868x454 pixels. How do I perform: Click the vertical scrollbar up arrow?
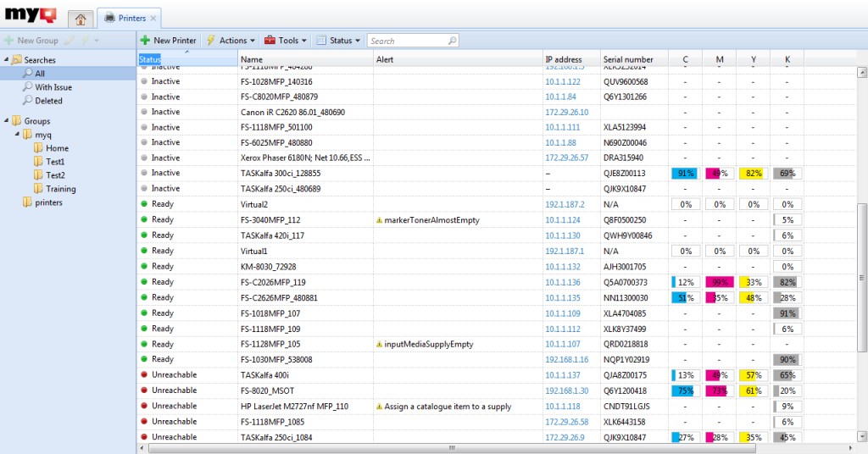pos(861,72)
